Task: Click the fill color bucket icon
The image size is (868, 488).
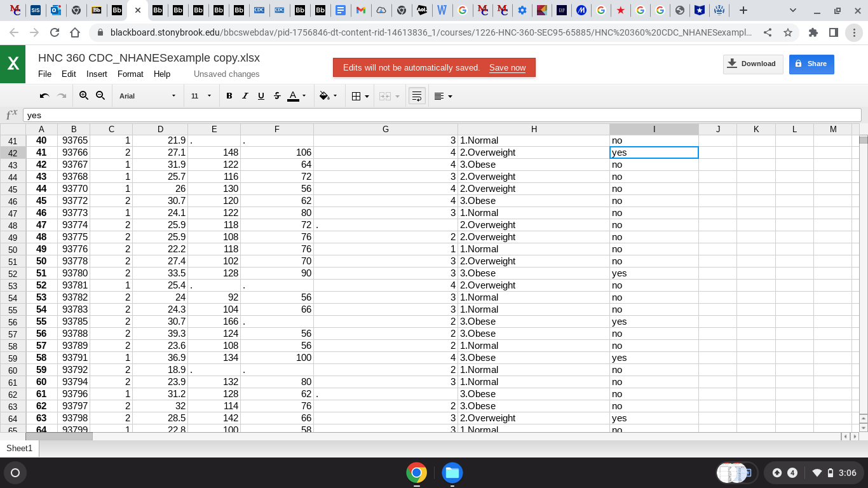Action: [325, 96]
